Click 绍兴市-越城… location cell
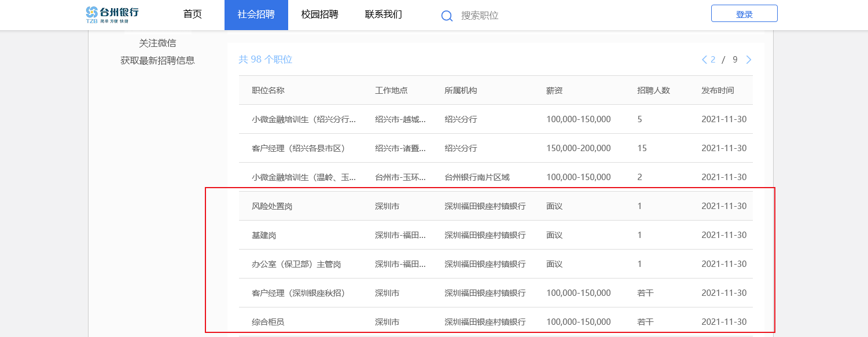 pyautogui.click(x=400, y=119)
